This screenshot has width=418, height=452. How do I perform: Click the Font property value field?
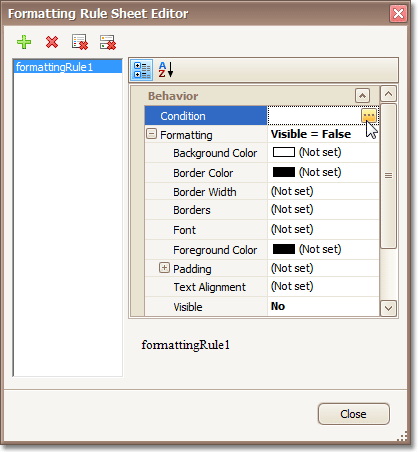tap(323, 229)
